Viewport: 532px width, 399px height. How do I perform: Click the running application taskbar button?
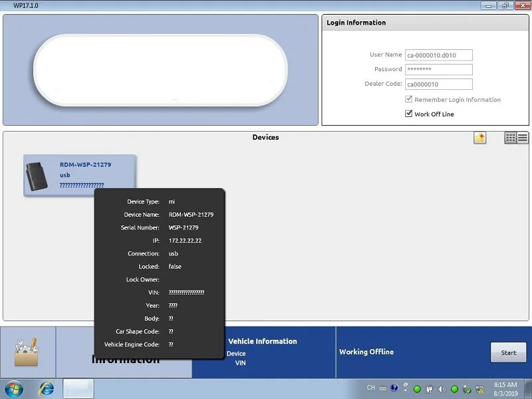pos(78,388)
